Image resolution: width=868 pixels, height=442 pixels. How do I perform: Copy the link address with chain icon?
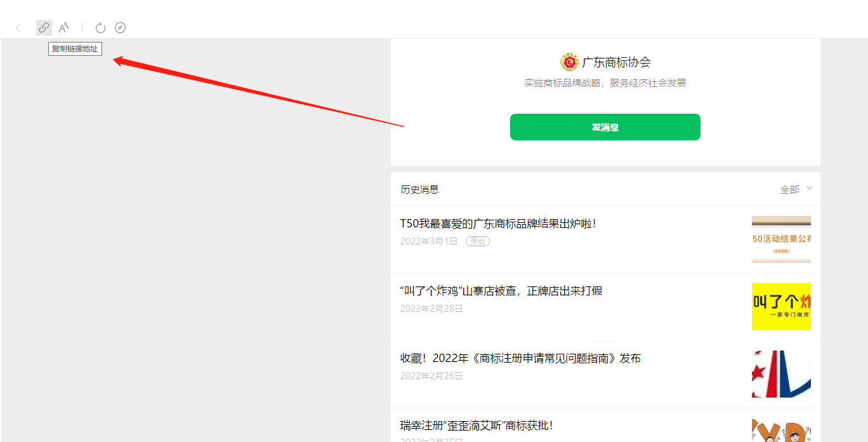point(44,27)
